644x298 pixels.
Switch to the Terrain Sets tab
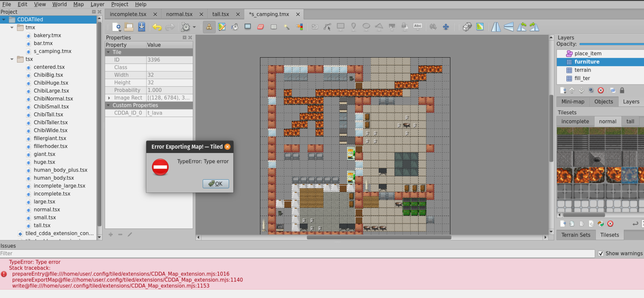point(576,235)
